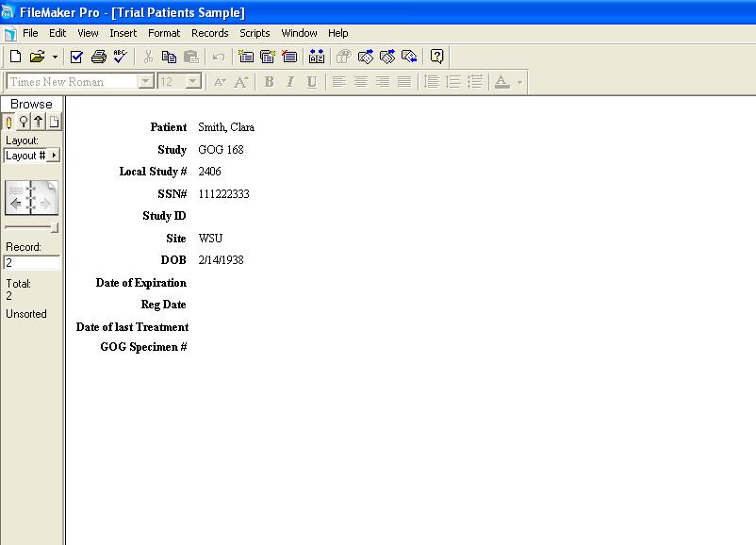Duplicate the current record
The height and width of the screenshot is (545, 756).
tap(267, 57)
